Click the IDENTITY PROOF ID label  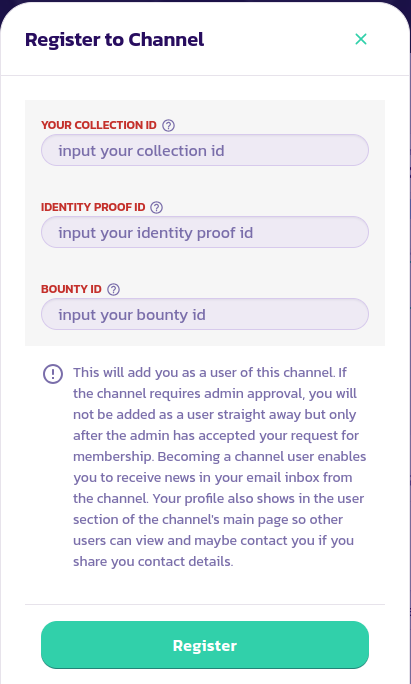coord(93,207)
